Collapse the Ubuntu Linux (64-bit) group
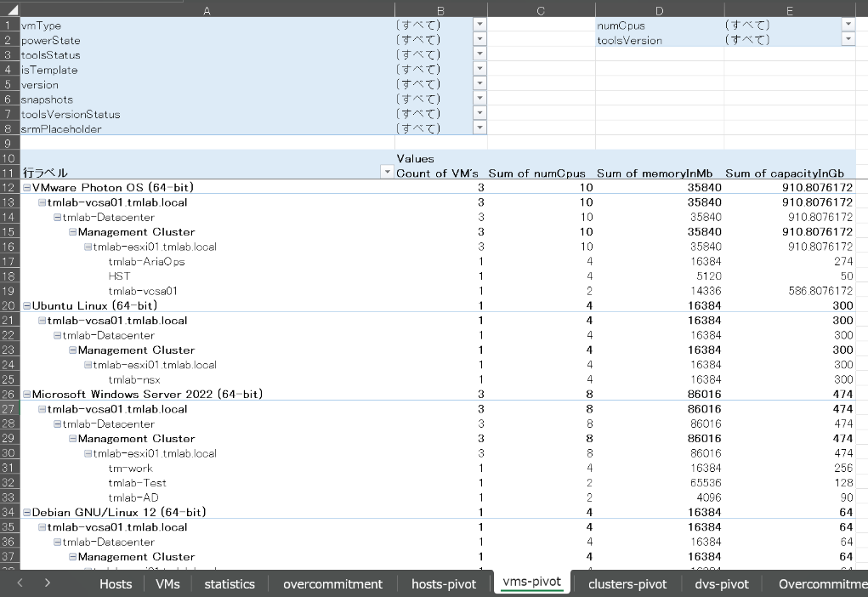This screenshot has width=868, height=597. pyautogui.click(x=26, y=306)
